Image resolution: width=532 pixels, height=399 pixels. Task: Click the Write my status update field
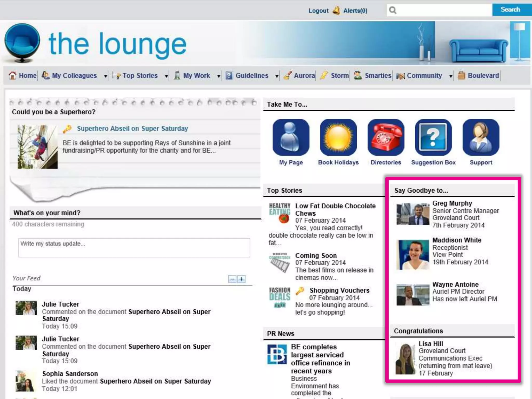click(134, 248)
